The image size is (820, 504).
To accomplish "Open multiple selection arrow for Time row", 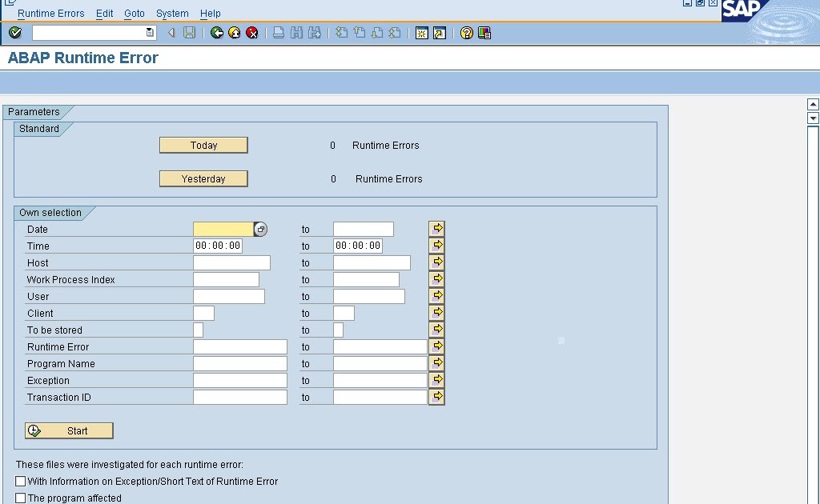I will tap(436, 245).
